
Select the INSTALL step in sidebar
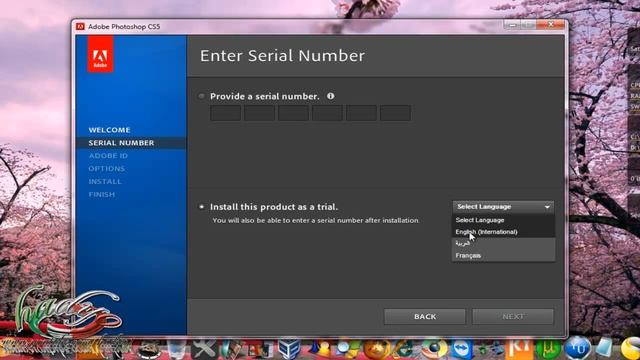[105, 182]
